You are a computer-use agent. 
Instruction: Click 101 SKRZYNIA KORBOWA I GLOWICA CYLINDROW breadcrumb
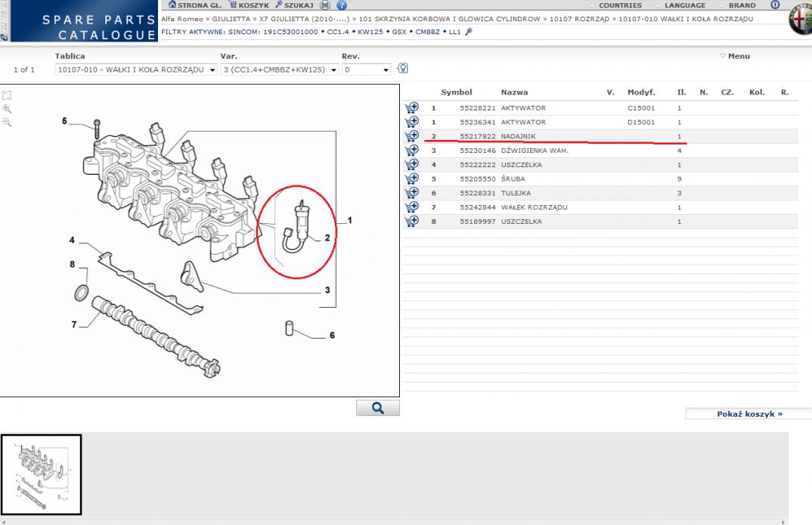point(450,19)
